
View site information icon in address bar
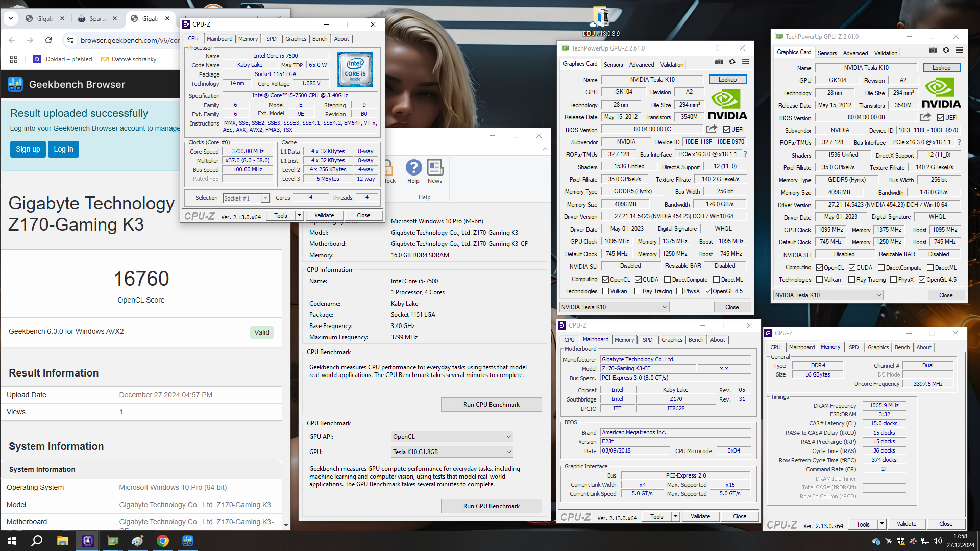click(x=70, y=40)
